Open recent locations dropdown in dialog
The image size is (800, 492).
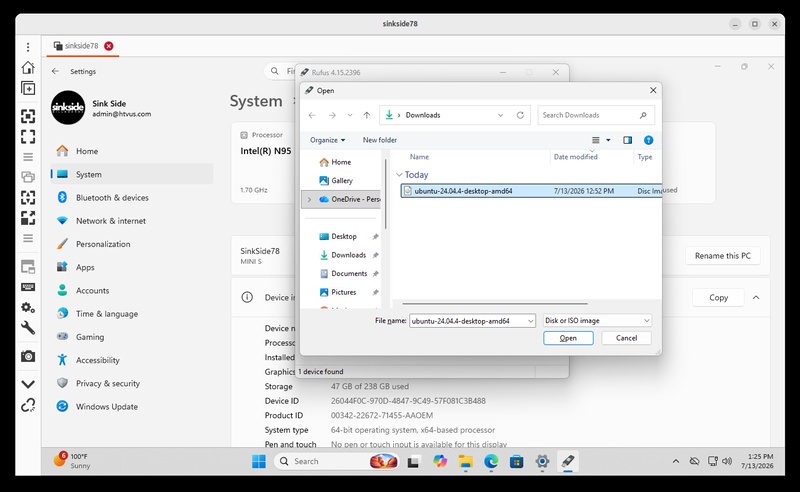pyautogui.click(x=349, y=115)
